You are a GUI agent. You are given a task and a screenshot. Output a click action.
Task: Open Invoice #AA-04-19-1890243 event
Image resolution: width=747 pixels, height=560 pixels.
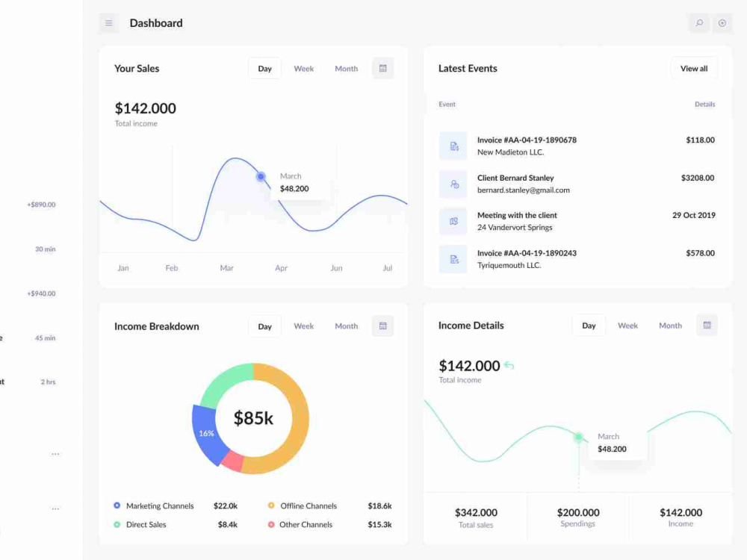click(x=577, y=259)
